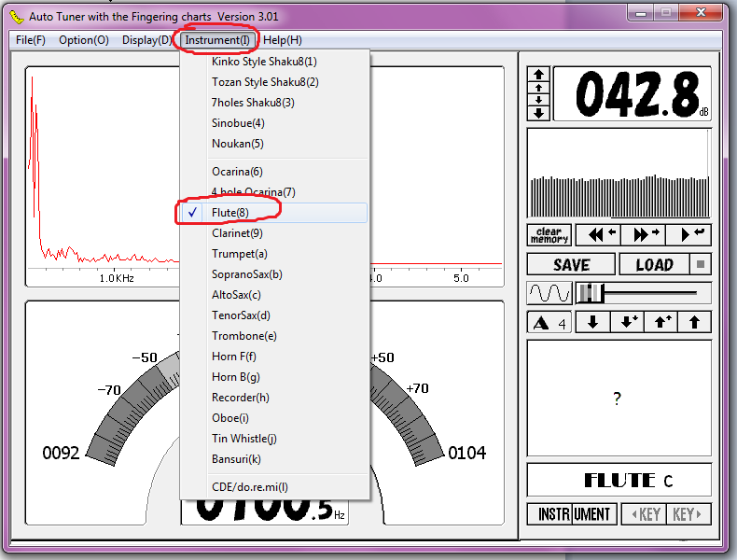Open the Option(O) menu
737x560 pixels.
pyautogui.click(x=83, y=40)
